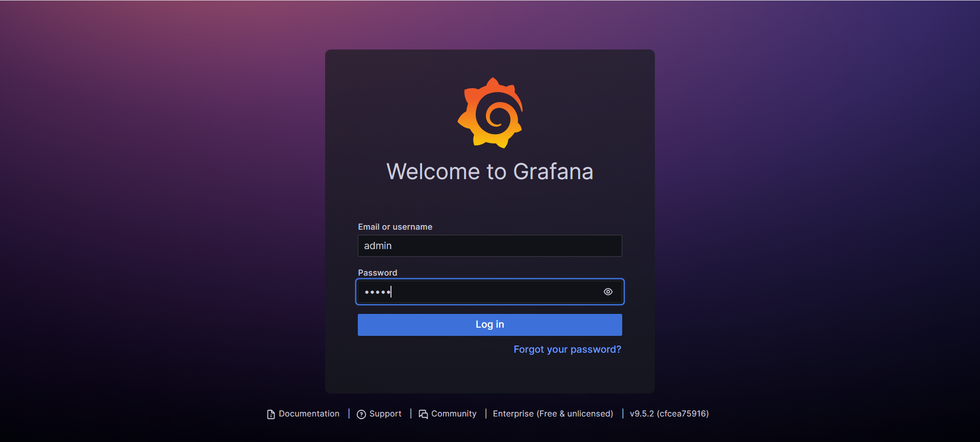Click the Grafana swirl logo

pos(490,113)
